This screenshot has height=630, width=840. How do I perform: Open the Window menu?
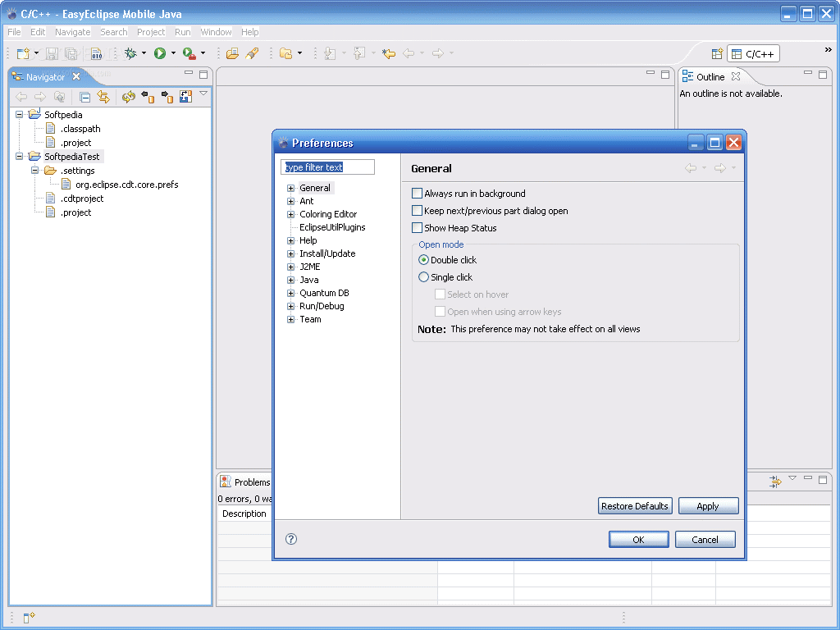point(216,32)
